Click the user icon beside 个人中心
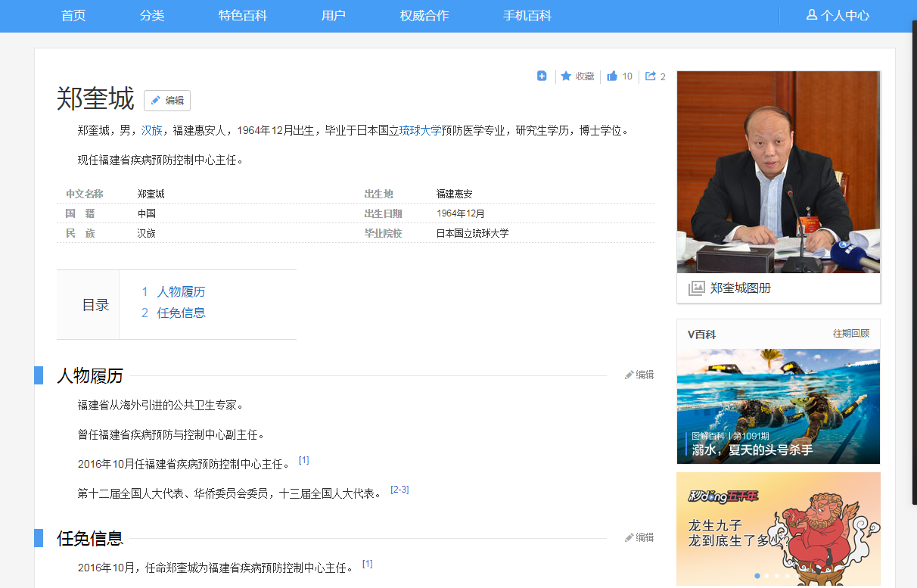917x588 pixels. (812, 15)
